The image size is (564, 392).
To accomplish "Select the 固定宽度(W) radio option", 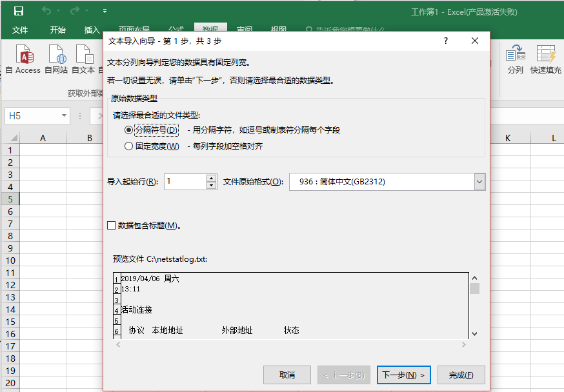I will tap(129, 146).
